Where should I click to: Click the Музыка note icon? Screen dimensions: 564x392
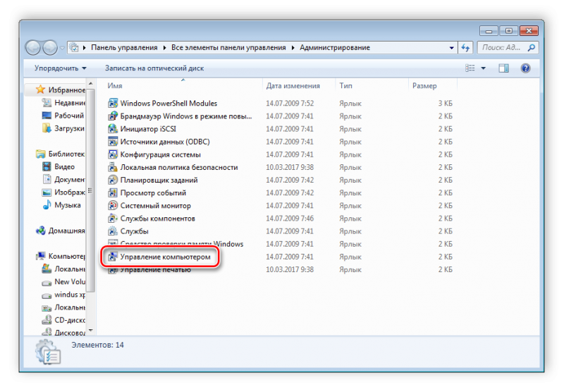tap(47, 205)
